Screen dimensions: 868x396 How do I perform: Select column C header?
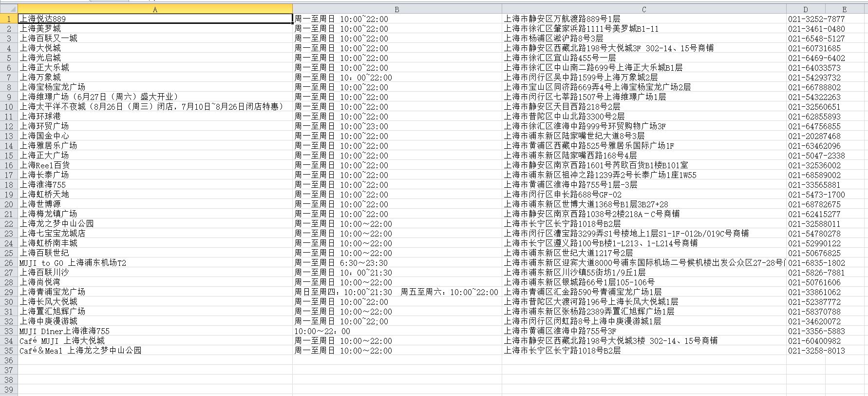[x=644, y=9]
